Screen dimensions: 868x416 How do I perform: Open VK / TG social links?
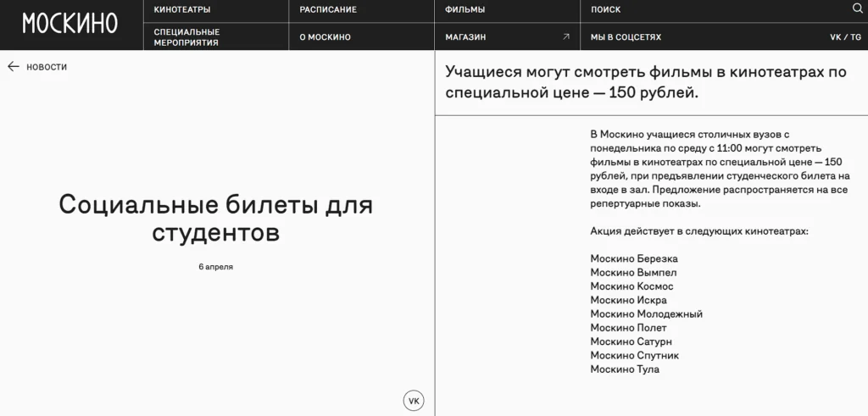(845, 37)
